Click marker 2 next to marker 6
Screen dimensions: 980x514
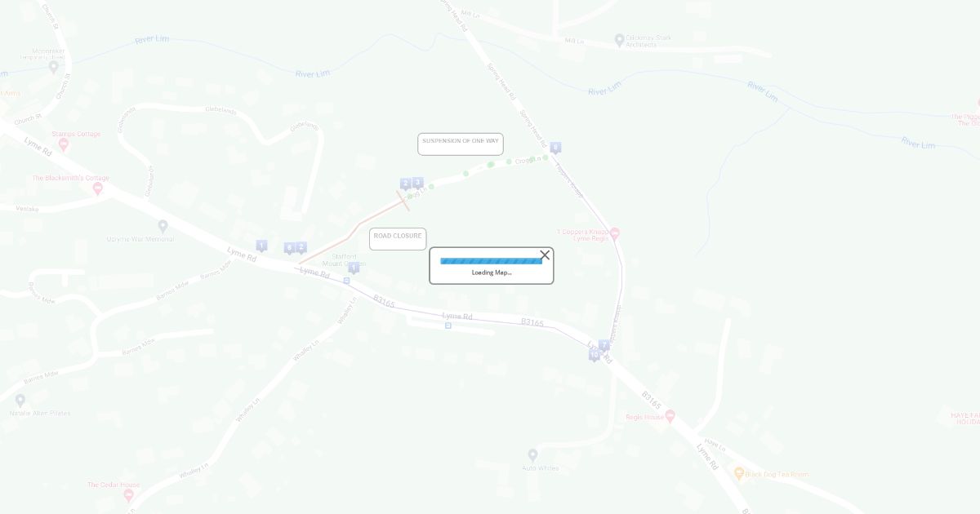[x=301, y=248]
